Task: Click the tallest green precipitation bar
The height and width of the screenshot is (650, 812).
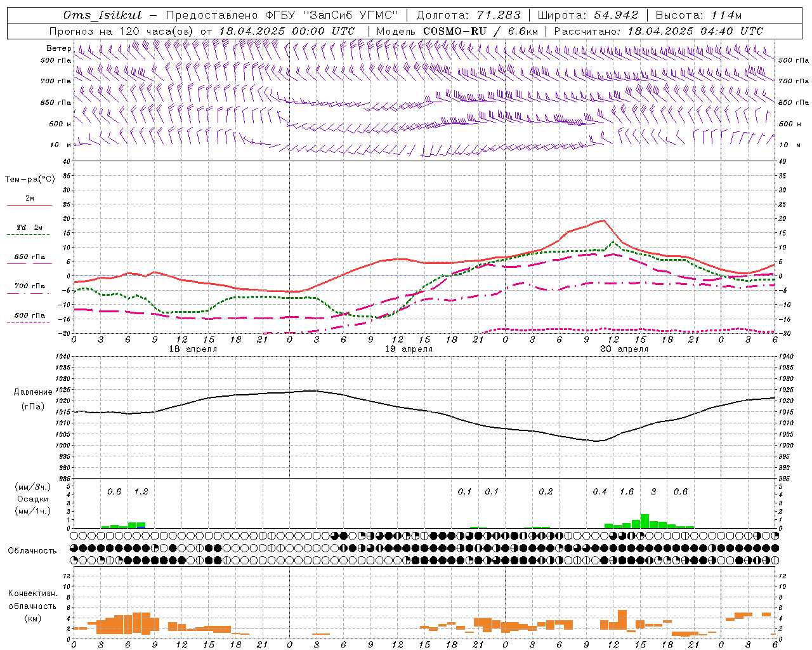Action: (645, 521)
